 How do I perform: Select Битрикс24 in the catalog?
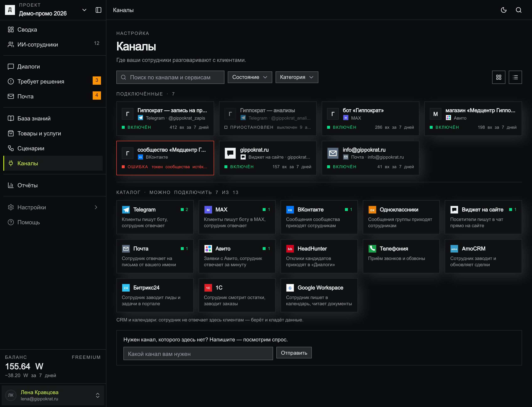155,295
